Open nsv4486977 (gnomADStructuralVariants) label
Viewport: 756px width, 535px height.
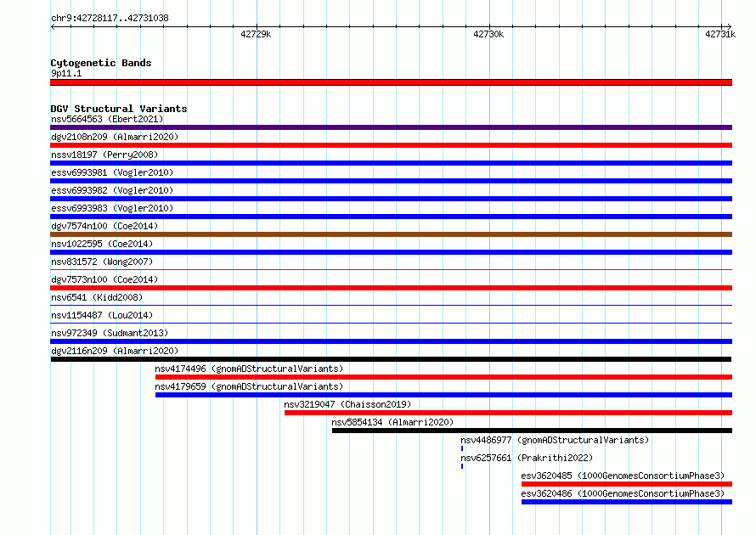click(555, 440)
